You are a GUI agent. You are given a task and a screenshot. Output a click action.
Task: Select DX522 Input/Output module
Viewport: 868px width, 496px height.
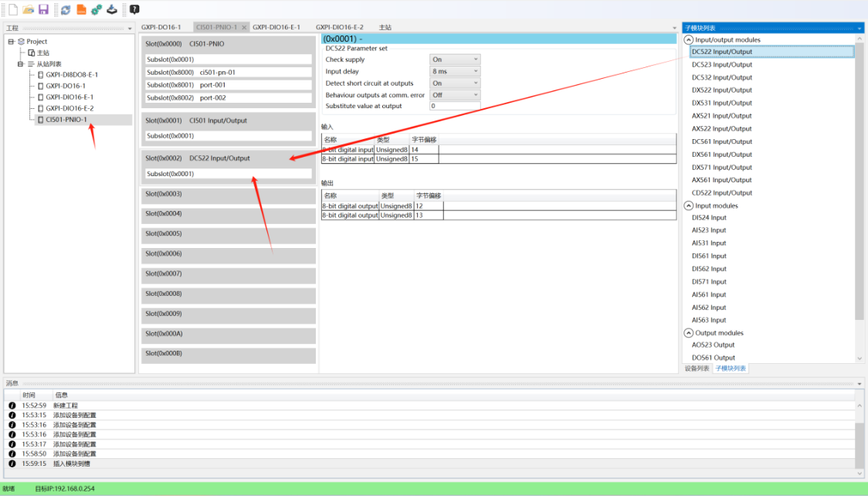722,90
